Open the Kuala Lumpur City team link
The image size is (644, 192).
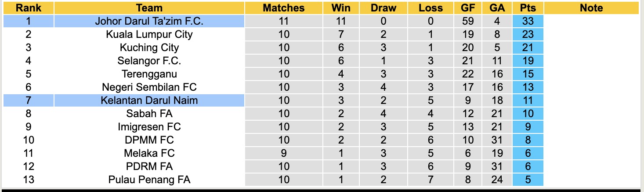pyautogui.click(x=149, y=34)
